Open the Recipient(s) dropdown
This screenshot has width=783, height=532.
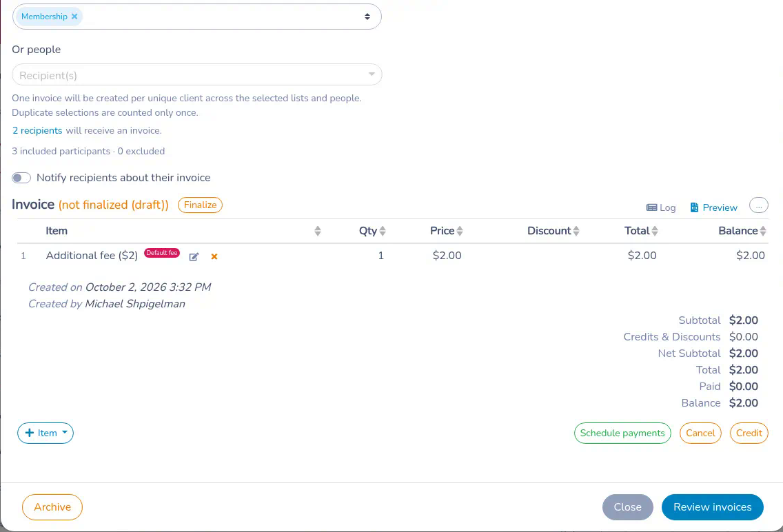196,75
